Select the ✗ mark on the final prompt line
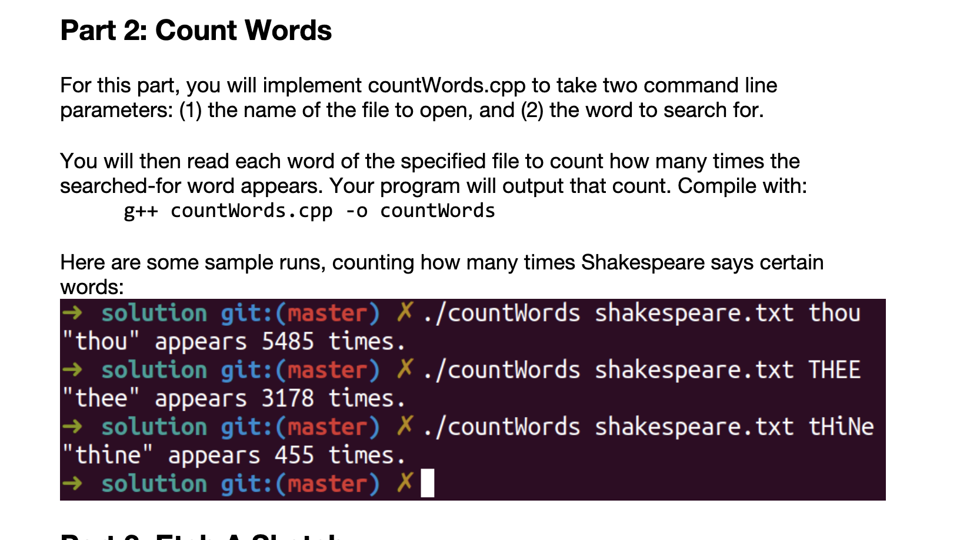The height and width of the screenshot is (540, 980). click(x=404, y=484)
